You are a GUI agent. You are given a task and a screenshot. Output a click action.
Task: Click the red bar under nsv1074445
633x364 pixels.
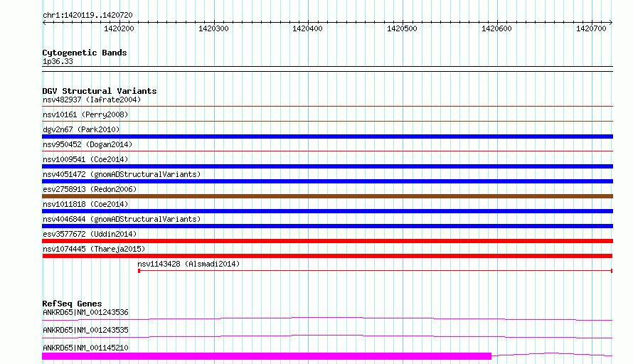(x=327, y=256)
